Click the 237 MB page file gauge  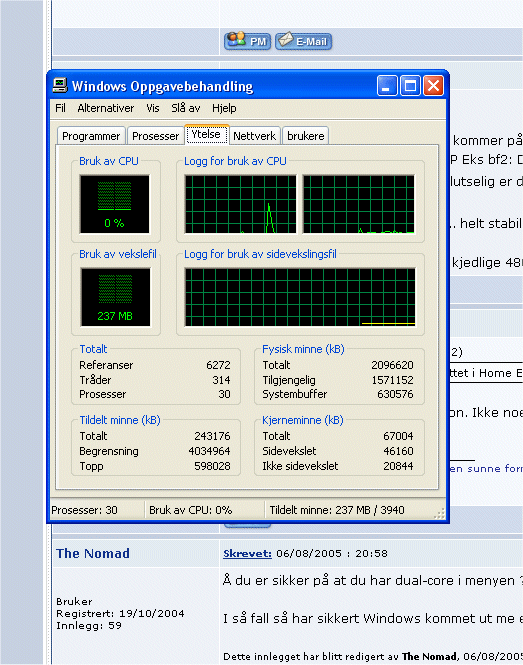click(115, 297)
